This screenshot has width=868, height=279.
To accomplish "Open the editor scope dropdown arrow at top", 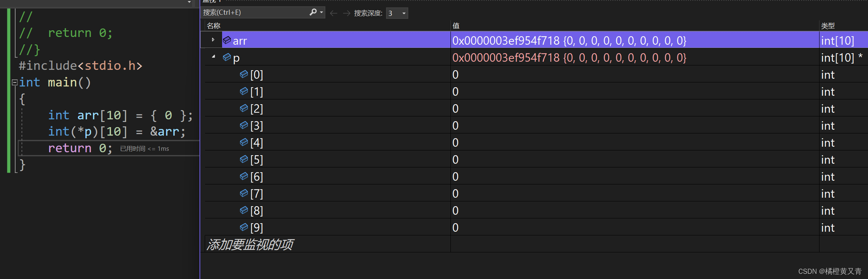I will [189, 2].
